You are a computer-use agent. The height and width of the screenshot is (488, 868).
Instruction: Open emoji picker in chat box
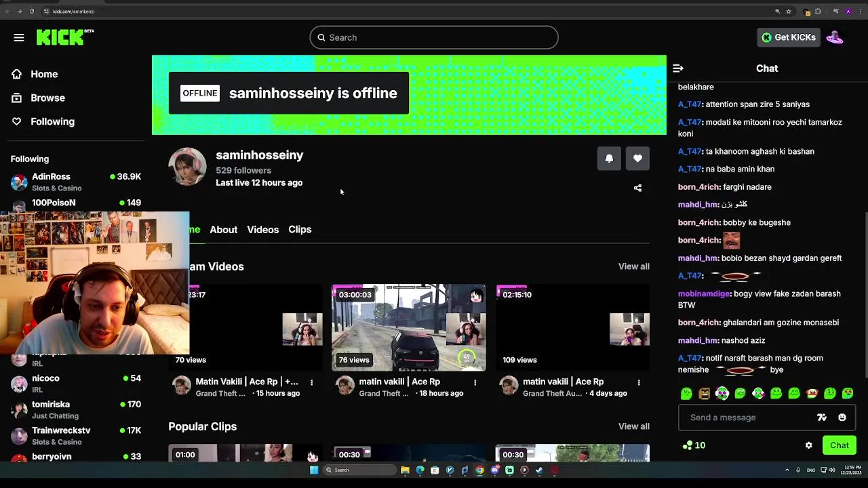(842, 418)
